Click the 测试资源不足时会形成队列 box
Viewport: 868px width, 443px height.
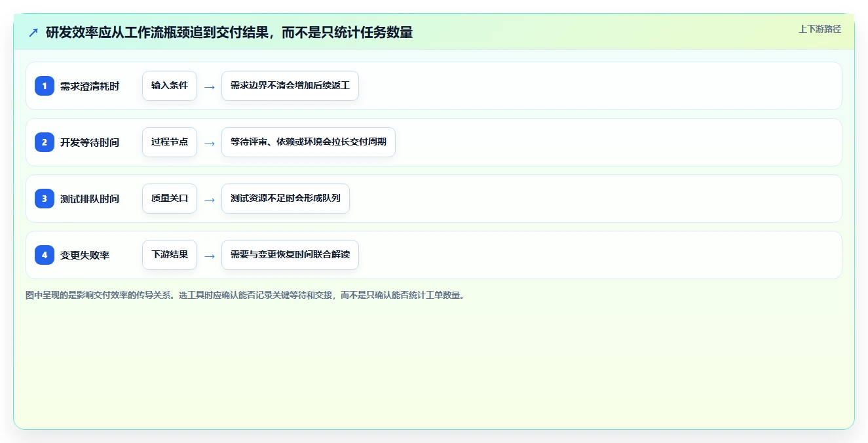point(286,199)
